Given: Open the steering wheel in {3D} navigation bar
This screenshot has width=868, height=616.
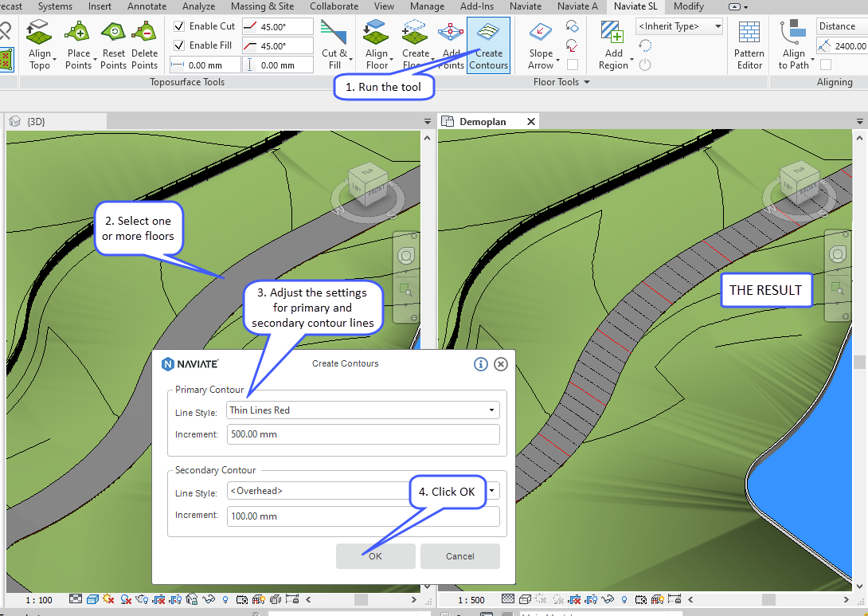Looking at the screenshot, I should pos(406,256).
